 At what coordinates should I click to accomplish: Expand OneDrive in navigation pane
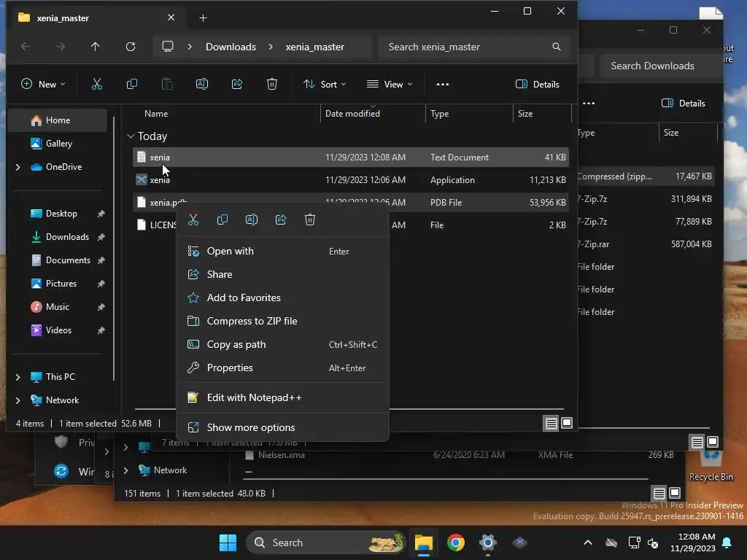point(18,167)
